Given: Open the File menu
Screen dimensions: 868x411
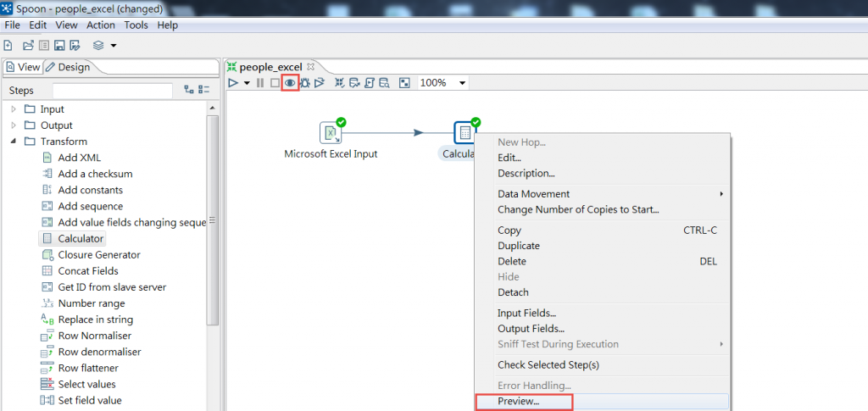Looking at the screenshot, I should click(12, 25).
